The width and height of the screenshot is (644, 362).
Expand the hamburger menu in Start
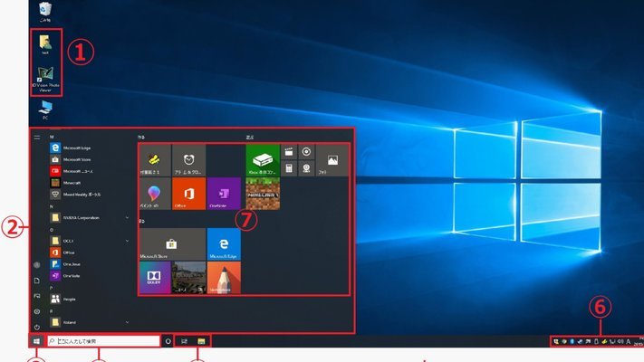(37, 138)
